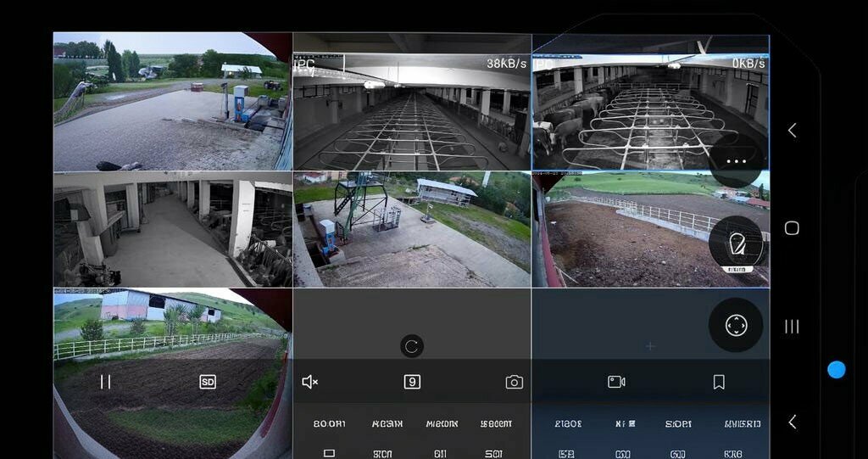868x459 pixels.
Task: Take a snapshot with the camera icon
Action: [x=515, y=382]
